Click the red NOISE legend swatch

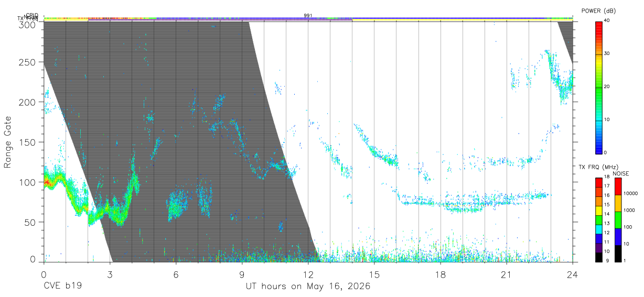[618, 186]
